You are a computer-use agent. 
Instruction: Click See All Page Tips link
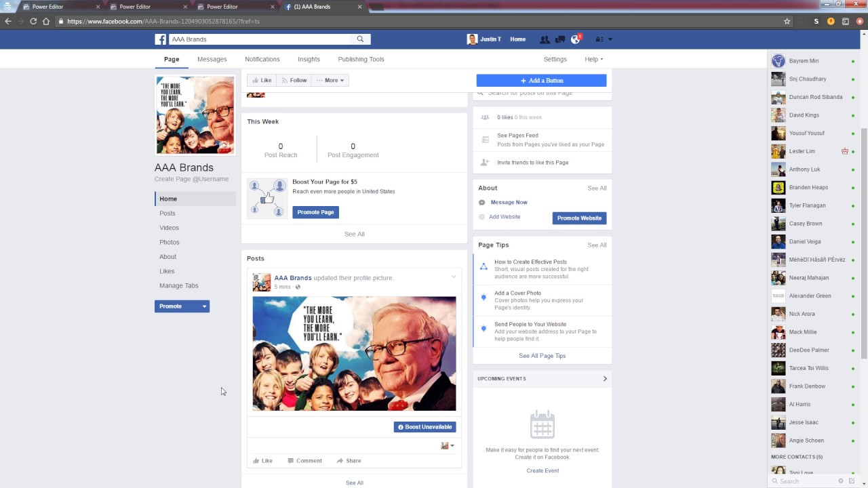[542, 356]
